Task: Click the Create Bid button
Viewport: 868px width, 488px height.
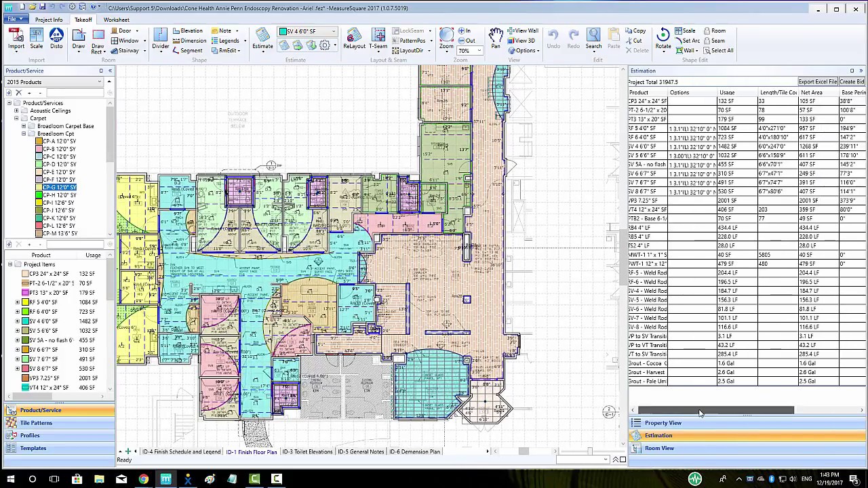Action: [x=852, y=82]
